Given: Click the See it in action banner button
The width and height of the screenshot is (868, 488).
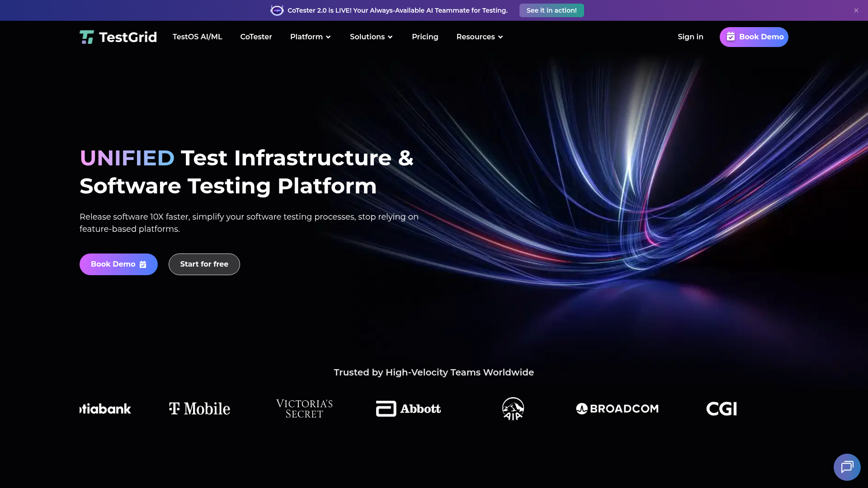Looking at the screenshot, I should click(552, 10).
